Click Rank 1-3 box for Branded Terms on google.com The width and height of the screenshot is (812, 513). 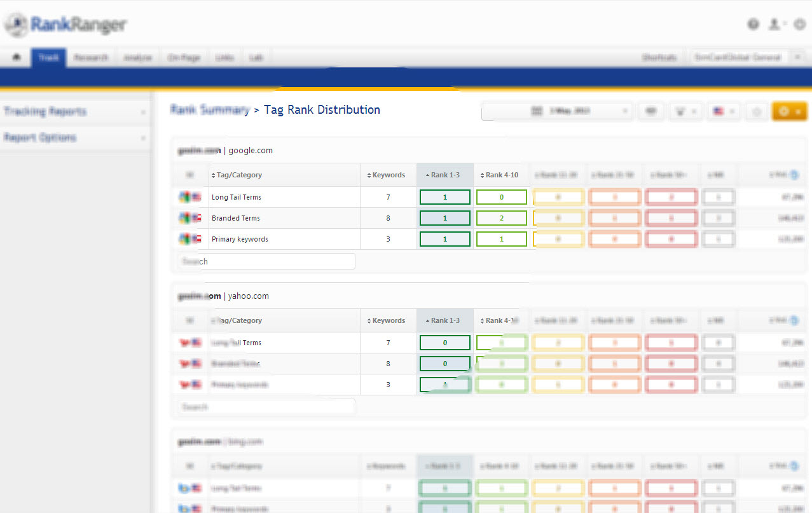pyautogui.click(x=445, y=218)
